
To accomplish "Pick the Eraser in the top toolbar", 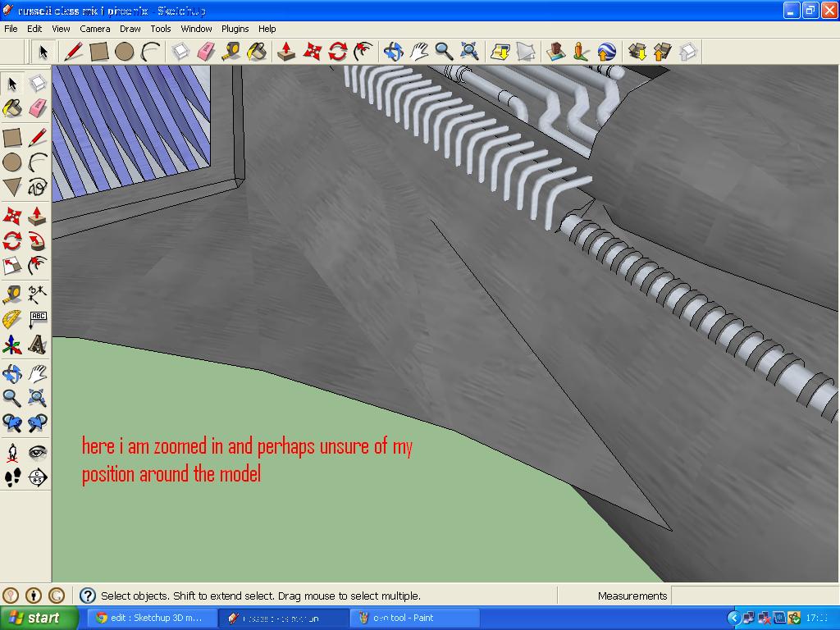I will tap(206, 52).
